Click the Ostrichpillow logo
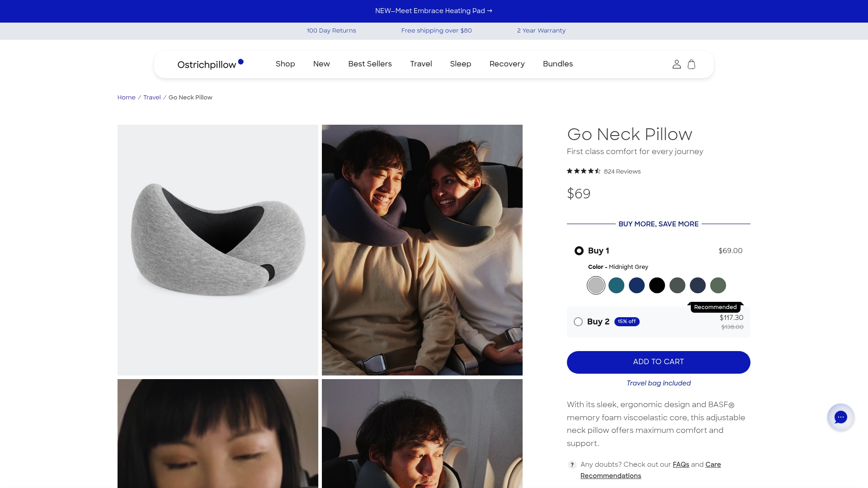 (x=207, y=64)
